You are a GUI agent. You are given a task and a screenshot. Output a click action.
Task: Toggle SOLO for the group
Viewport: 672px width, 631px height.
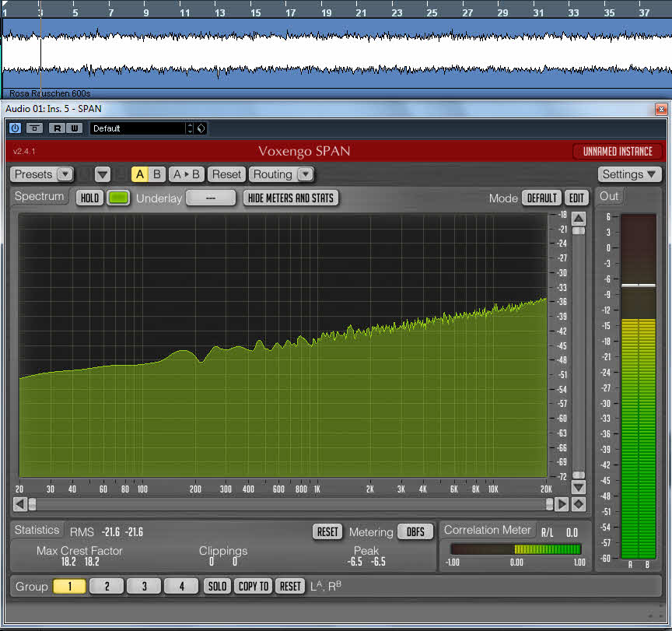[x=217, y=586]
